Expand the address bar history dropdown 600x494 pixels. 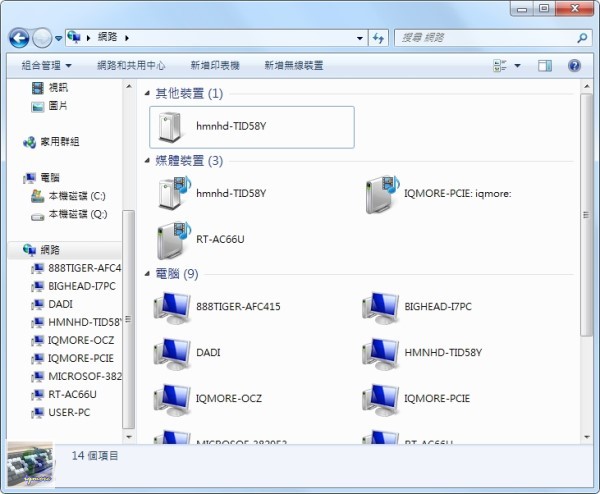pyautogui.click(x=360, y=38)
